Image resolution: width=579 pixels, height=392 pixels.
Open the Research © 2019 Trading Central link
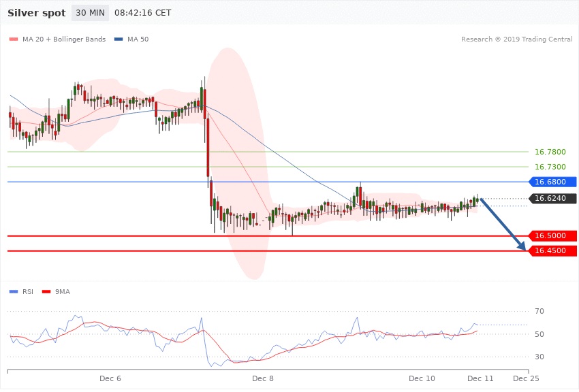pyautogui.click(x=516, y=39)
